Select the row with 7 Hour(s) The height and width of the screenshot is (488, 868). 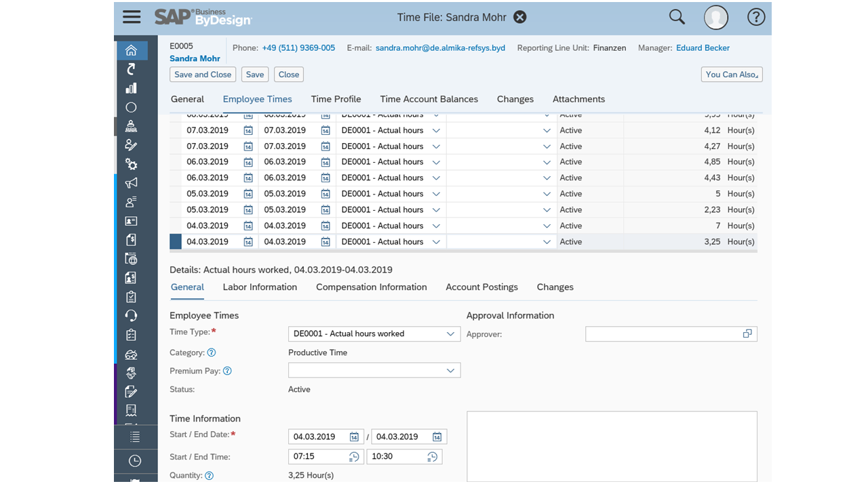click(x=176, y=226)
